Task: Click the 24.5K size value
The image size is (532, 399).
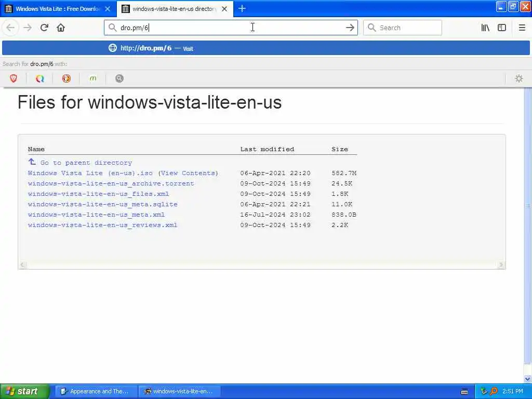Action: pos(342,183)
